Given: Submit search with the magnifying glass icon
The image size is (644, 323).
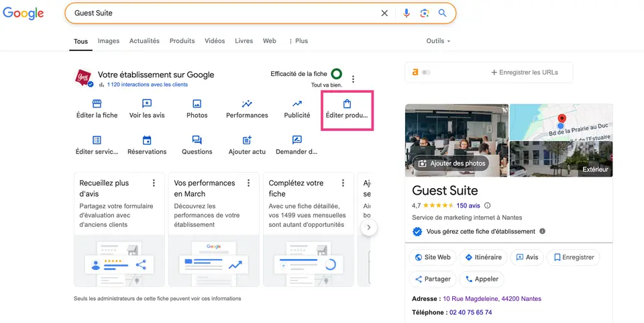Looking at the screenshot, I should click(x=442, y=13).
